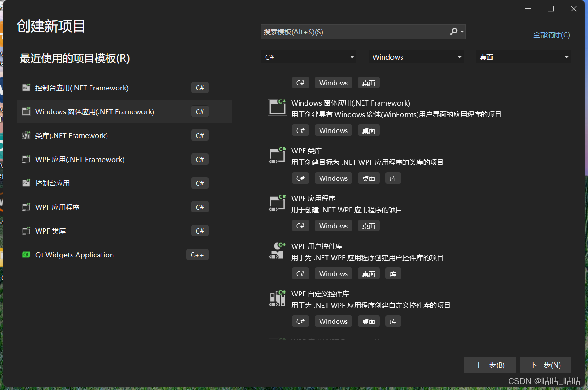Click the WPF 应用(.NET Framework) recent template icon
The image size is (588, 390).
coord(26,159)
